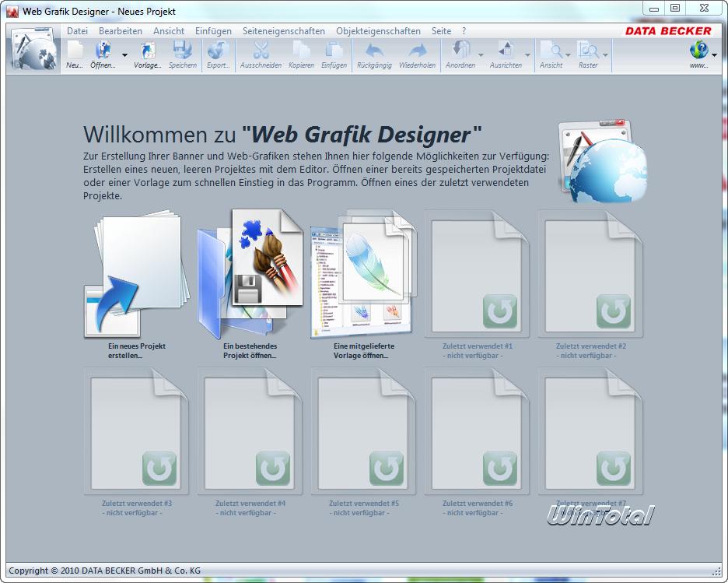Click the Einfügen clipboard icon
Viewport: 728px width, 583px height.
[334, 50]
